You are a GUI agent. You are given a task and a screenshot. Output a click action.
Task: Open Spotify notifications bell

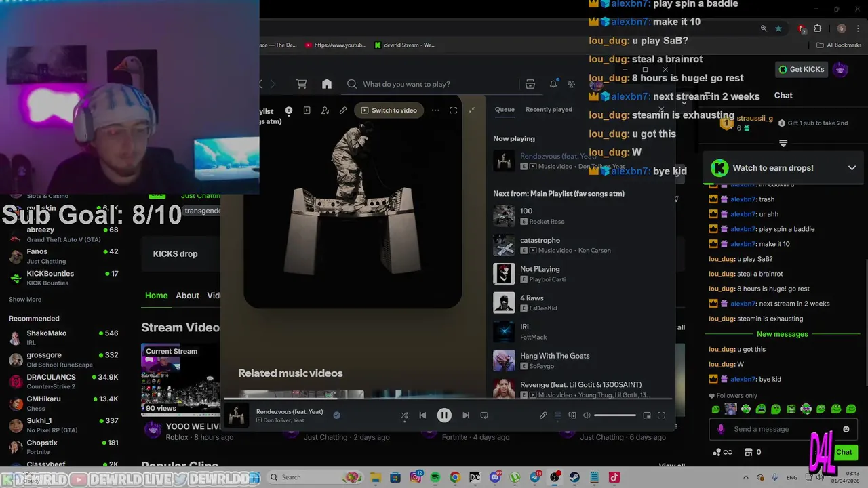(553, 84)
